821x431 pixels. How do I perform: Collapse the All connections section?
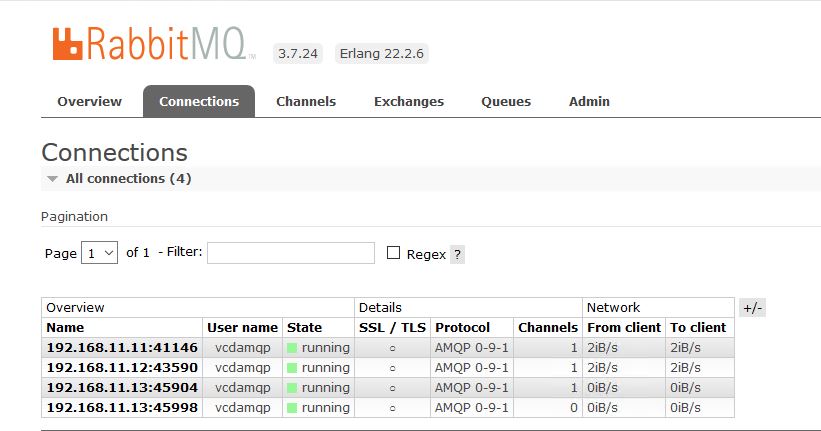(x=115, y=179)
